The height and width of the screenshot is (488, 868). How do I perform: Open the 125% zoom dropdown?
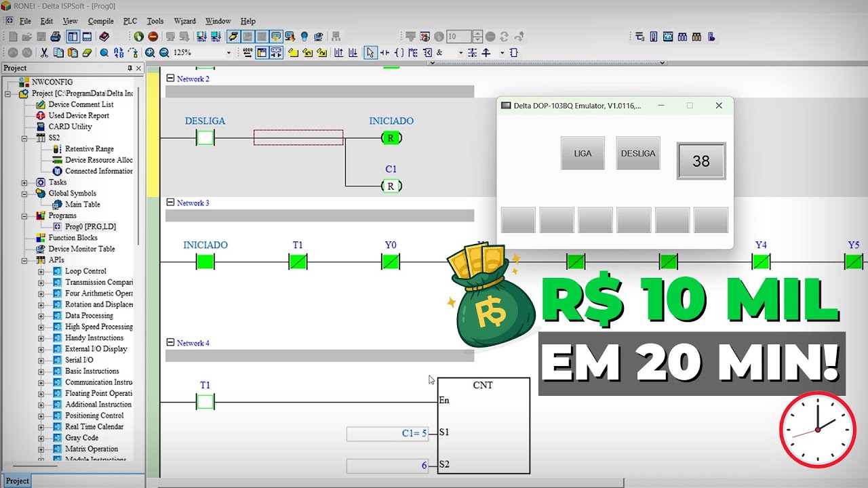229,52
